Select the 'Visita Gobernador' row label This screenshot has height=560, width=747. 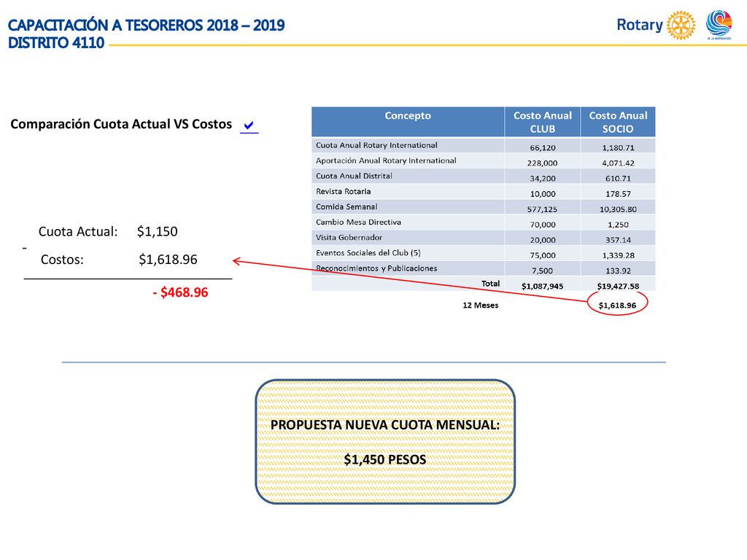(x=349, y=237)
